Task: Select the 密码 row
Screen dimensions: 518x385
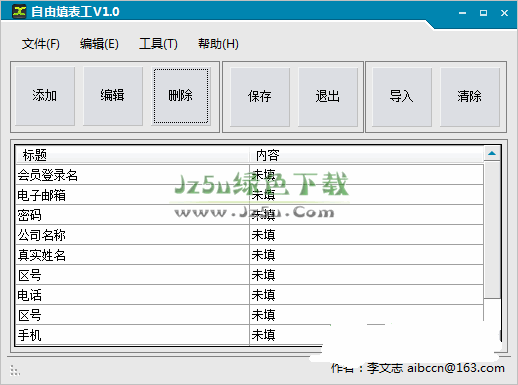Action: coord(249,215)
